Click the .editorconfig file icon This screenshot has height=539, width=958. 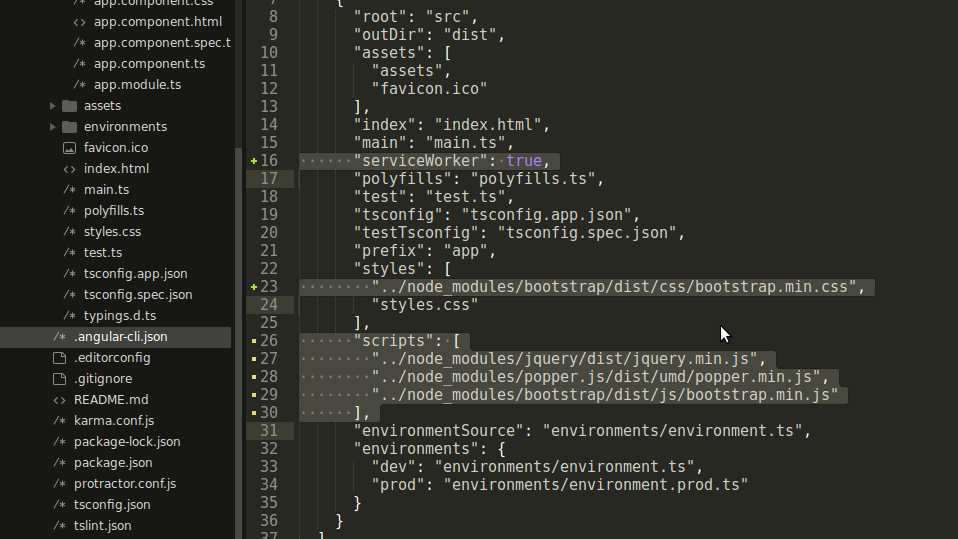pyautogui.click(x=59, y=358)
